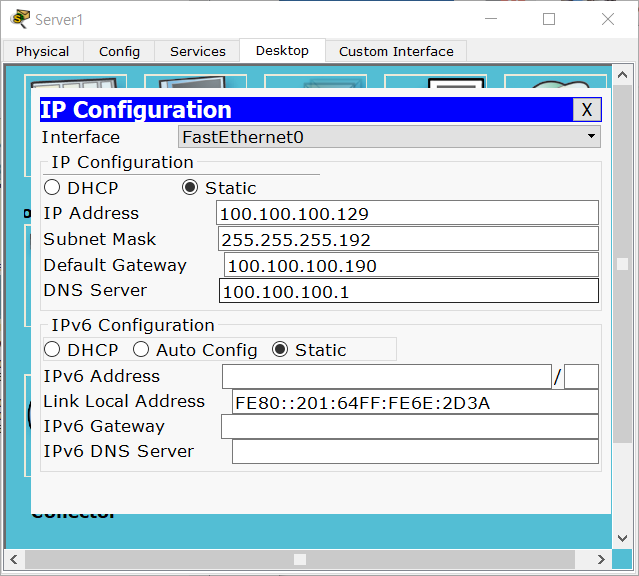Click the Link Local Address field
Viewport: 639px width, 576px height.
click(x=415, y=402)
